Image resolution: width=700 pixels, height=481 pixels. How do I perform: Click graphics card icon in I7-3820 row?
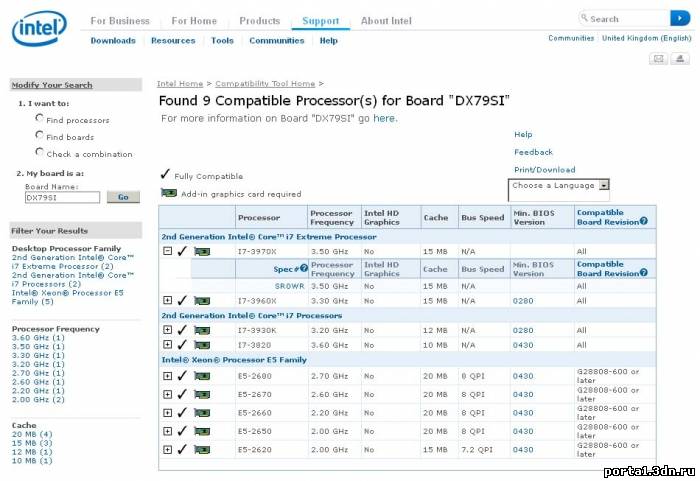[202, 345]
